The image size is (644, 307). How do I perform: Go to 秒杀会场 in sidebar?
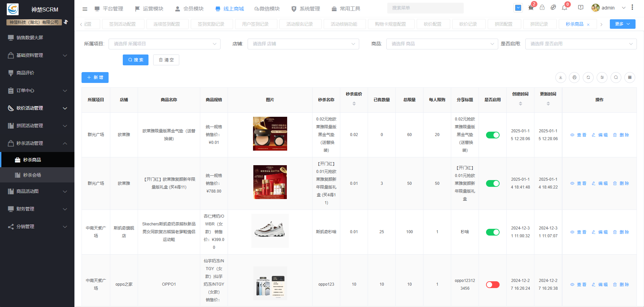click(37, 175)
